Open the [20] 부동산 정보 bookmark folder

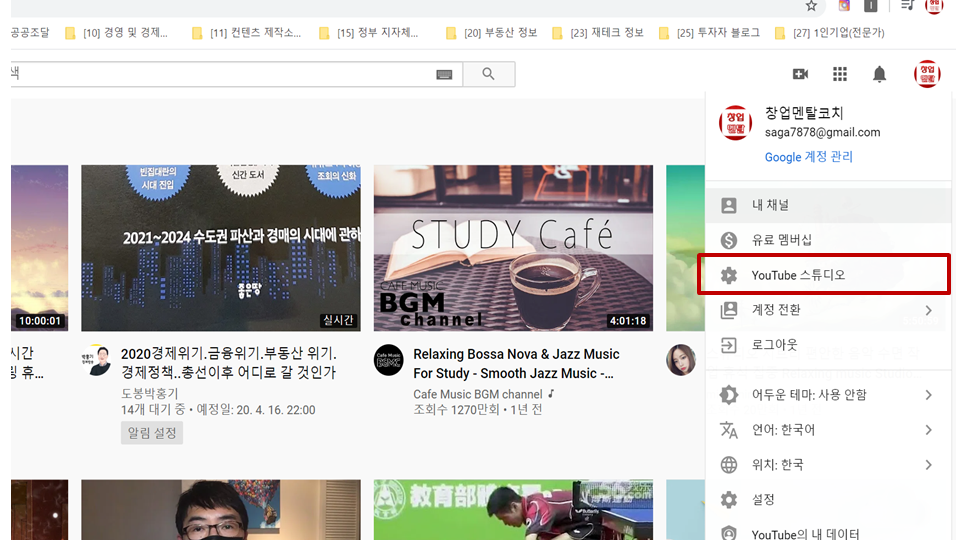[492, 33]
